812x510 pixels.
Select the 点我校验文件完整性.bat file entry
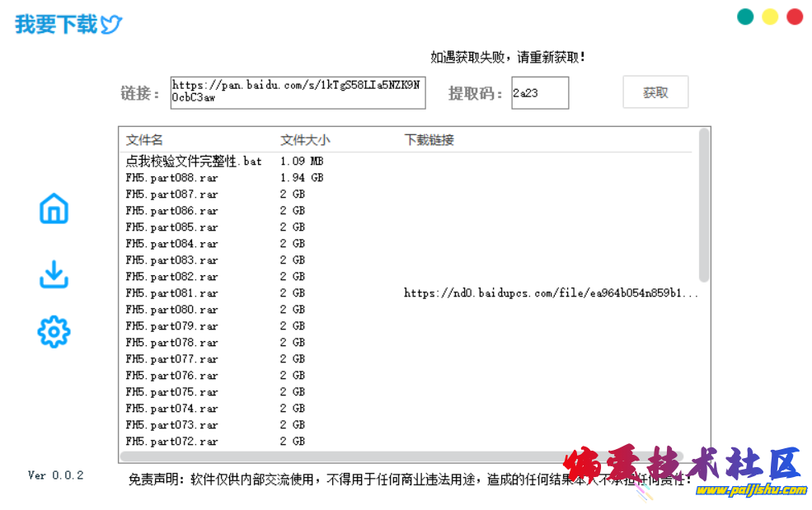(193, 161)
